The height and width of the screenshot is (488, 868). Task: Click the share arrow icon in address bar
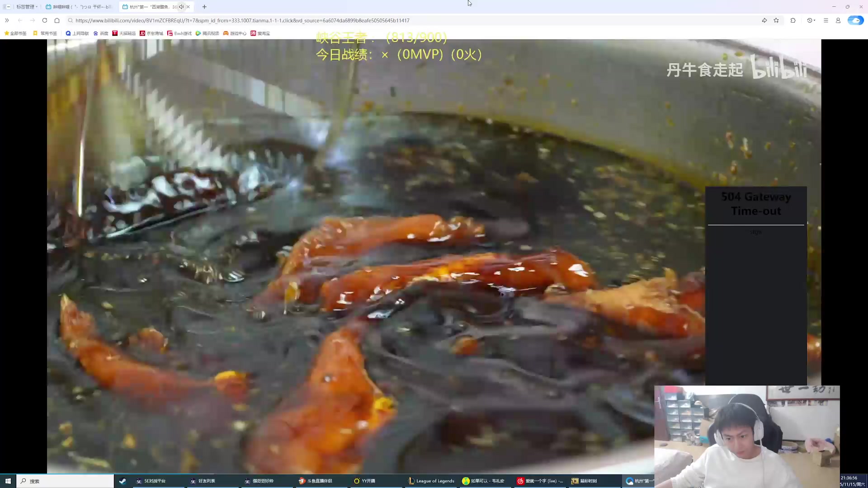click(764, 20)
